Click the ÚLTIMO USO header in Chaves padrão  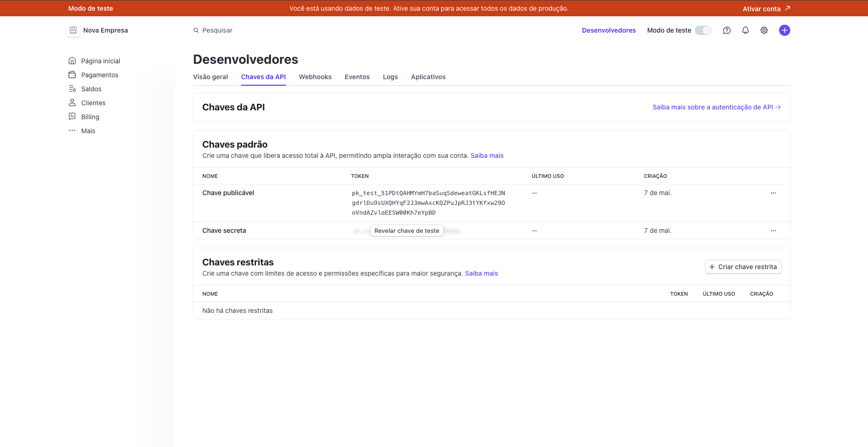(548, 176)
